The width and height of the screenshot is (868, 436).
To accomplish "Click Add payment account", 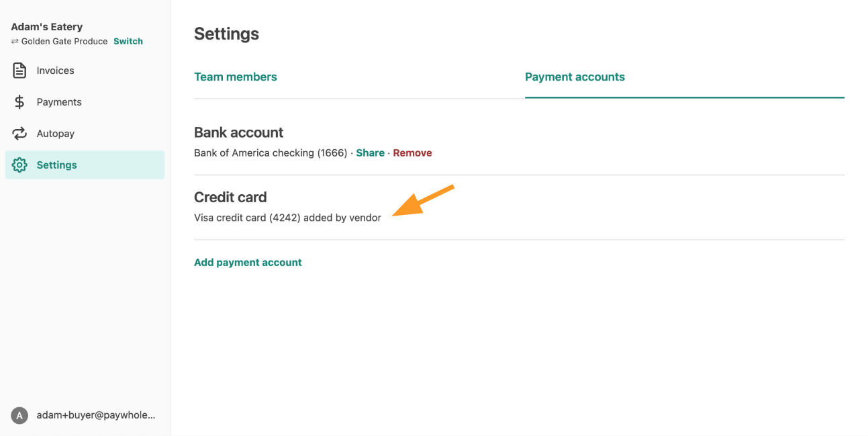I will (248, 263).
